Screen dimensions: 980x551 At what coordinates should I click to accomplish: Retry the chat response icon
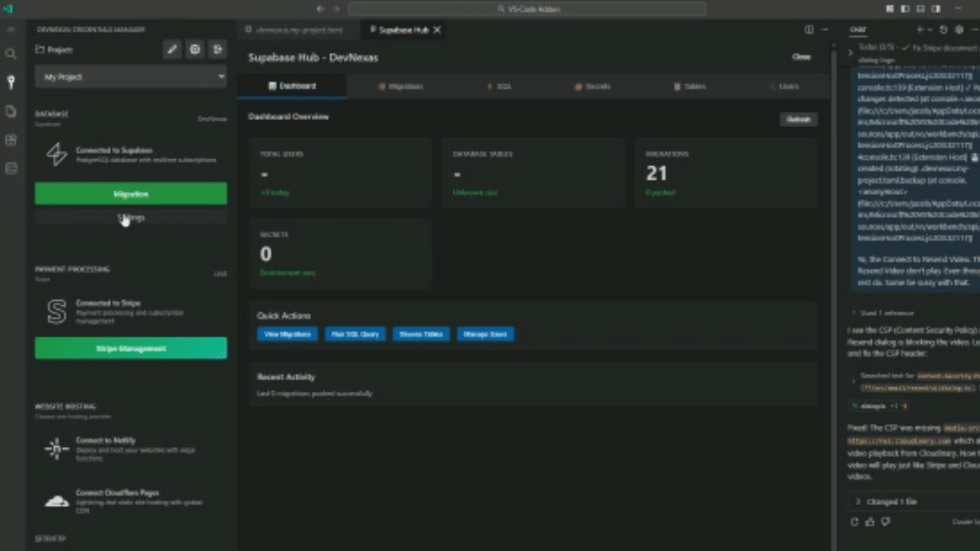point(854,522)
